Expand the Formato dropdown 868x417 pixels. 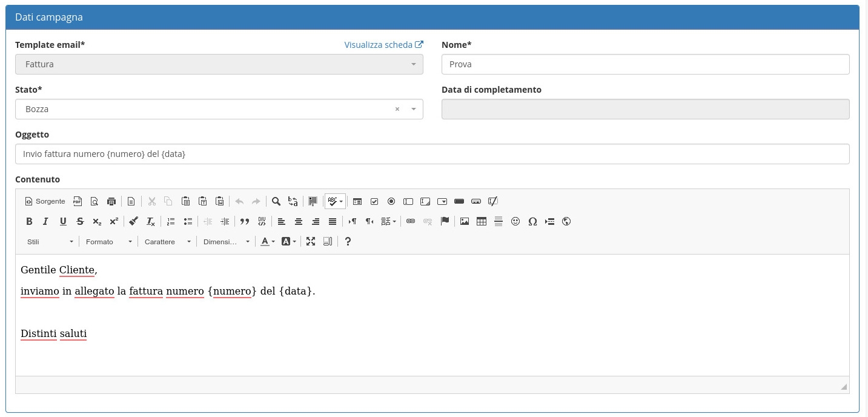pyautogui.click(x=109, y=241)
